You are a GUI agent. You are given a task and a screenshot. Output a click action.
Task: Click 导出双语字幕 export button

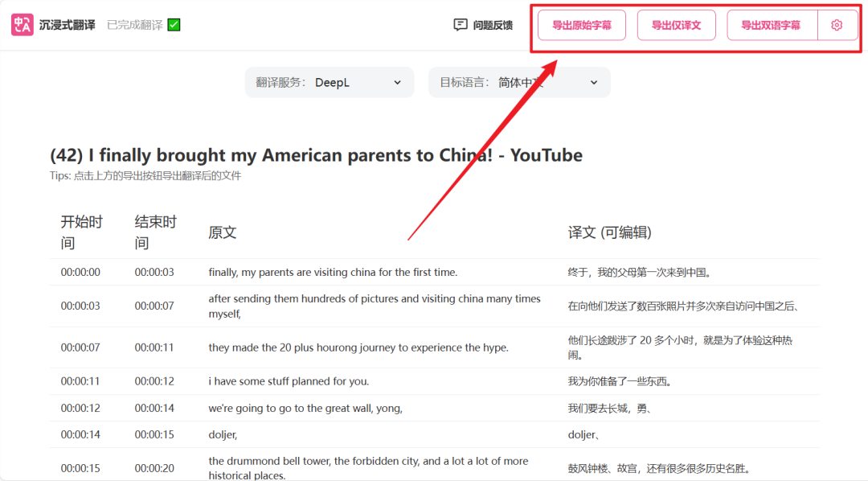coord(771,26)
